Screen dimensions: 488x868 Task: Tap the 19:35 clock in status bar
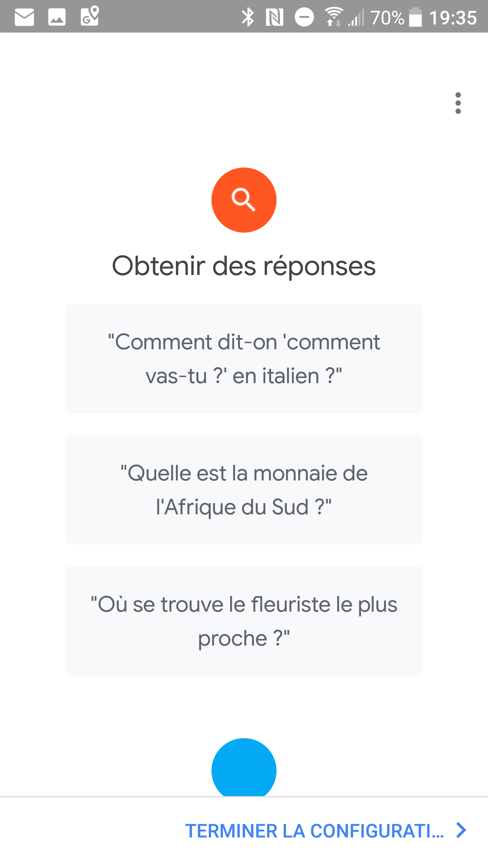(453, 18)
